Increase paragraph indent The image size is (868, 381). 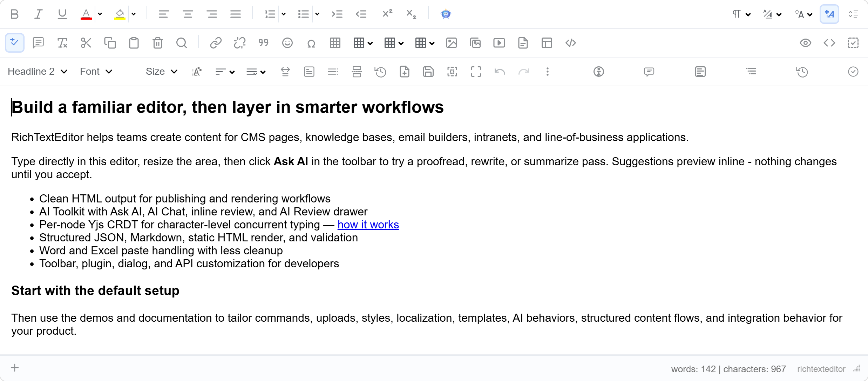pyautogui.click(x=337, y=14)
